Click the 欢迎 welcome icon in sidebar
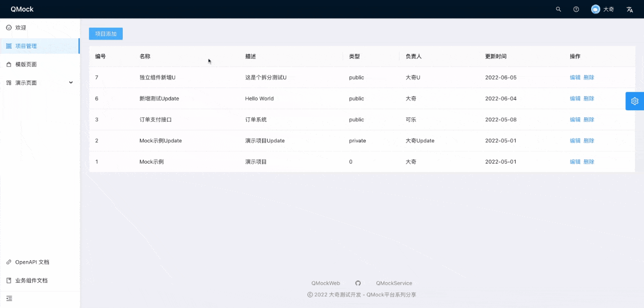644x308 pixels. click(8, 27)
